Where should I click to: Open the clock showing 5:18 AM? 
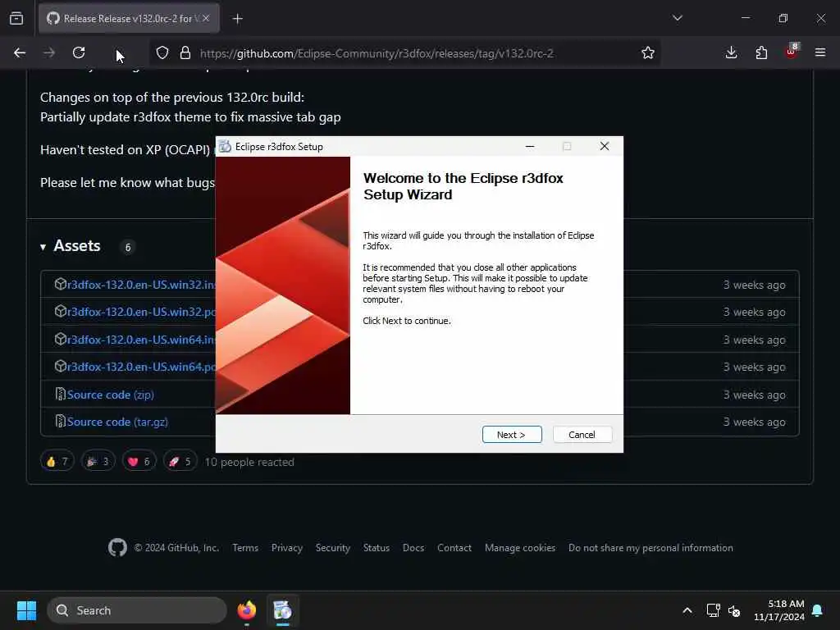[x=779, y=610]
